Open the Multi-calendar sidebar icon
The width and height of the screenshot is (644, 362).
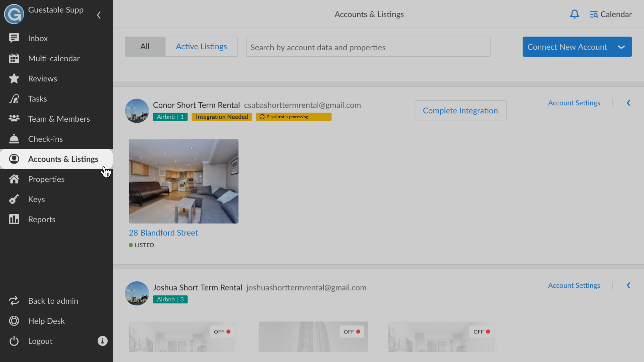14,58
